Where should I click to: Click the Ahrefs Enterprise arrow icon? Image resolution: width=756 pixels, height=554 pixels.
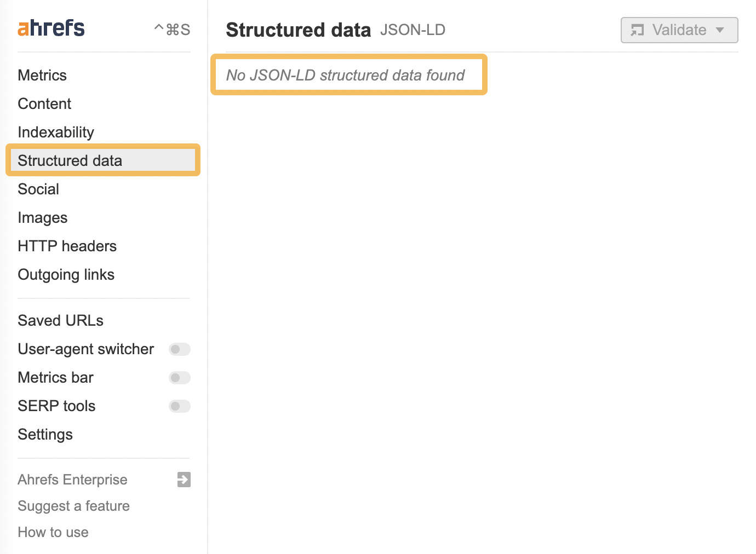pos(183,479)
